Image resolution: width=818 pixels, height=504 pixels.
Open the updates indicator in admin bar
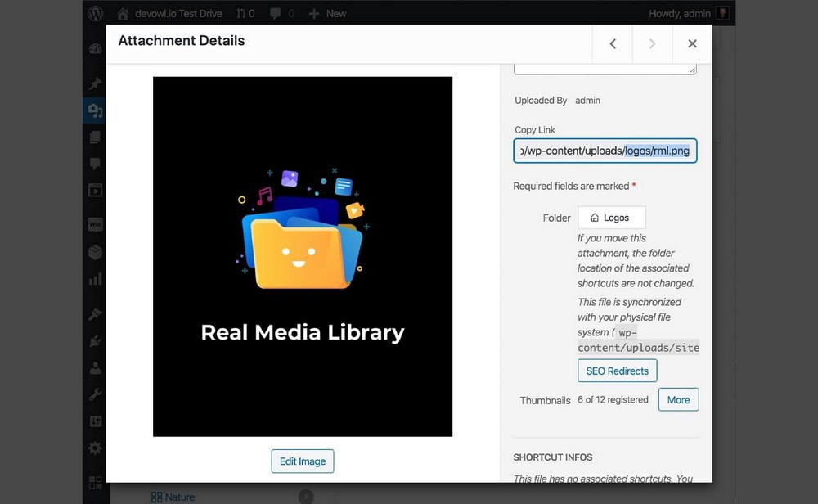coord(245,14)
